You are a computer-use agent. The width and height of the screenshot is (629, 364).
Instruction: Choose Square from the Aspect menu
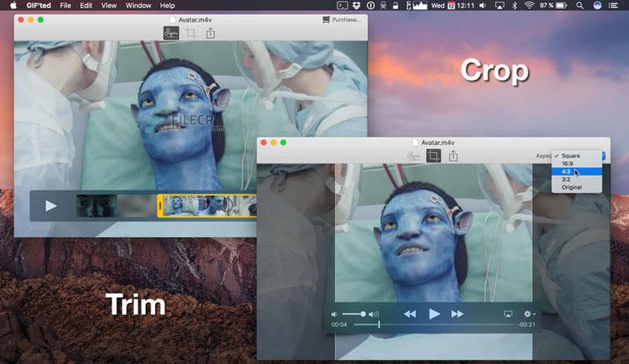[x=576, y=156]
